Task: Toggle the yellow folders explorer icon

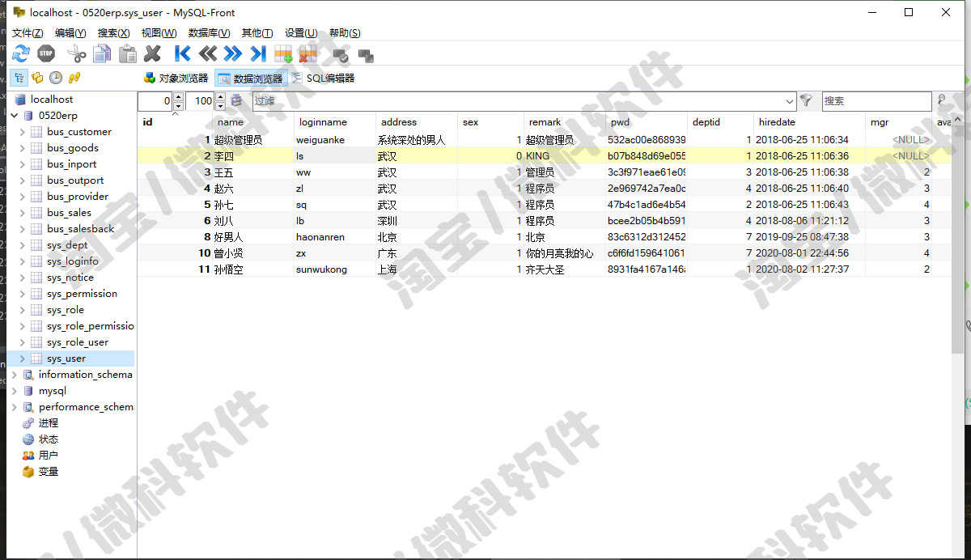Action: (37, 78)
